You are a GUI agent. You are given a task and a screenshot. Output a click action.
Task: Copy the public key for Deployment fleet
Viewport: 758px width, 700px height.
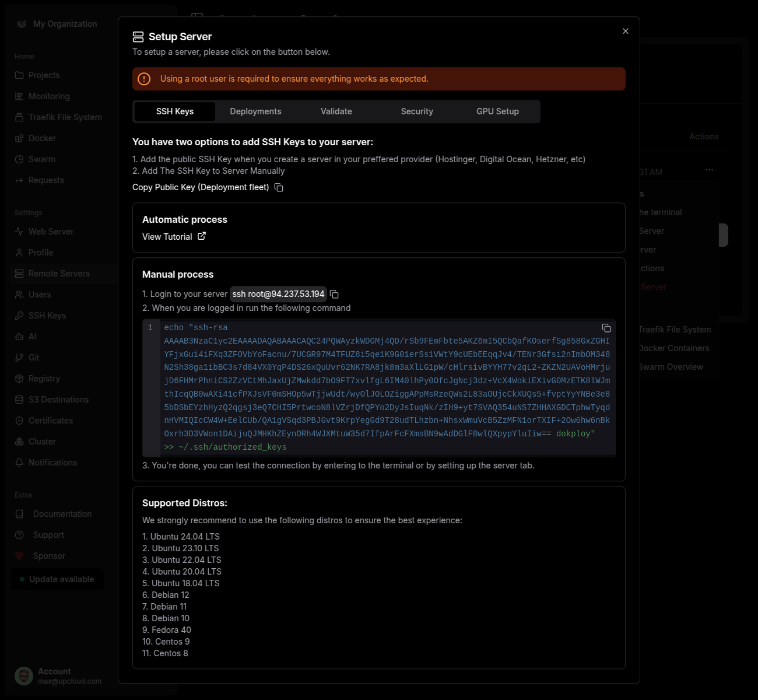tap(279, 187)
